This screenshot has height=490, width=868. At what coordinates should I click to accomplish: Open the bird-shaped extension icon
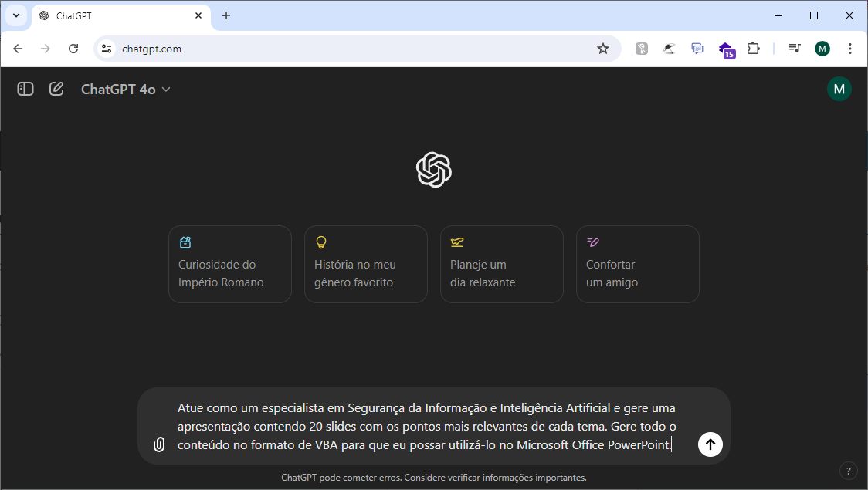pyautogui.click(x=670, y=49)
